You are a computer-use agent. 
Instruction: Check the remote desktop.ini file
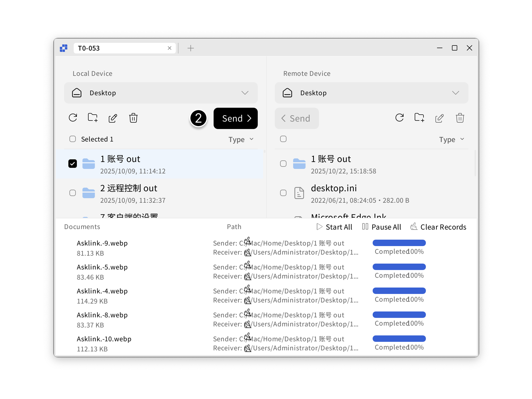pyautogui.click(x=283, y=193)
